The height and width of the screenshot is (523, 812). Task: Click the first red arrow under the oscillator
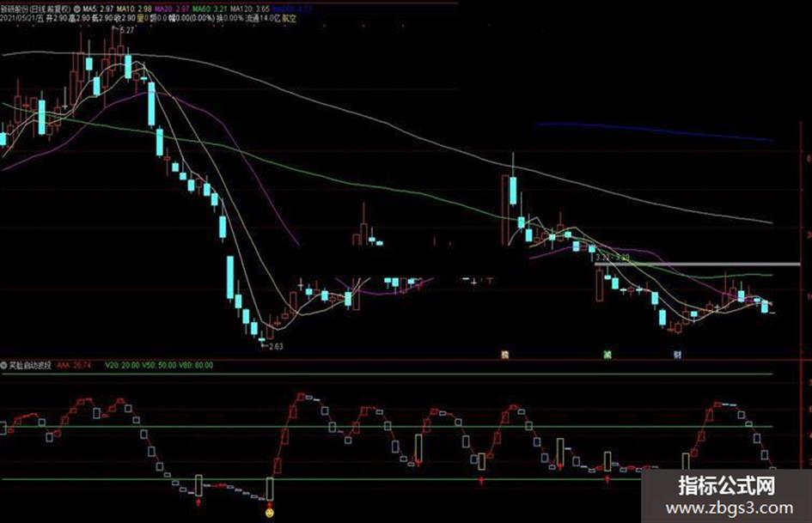[198, 502]
